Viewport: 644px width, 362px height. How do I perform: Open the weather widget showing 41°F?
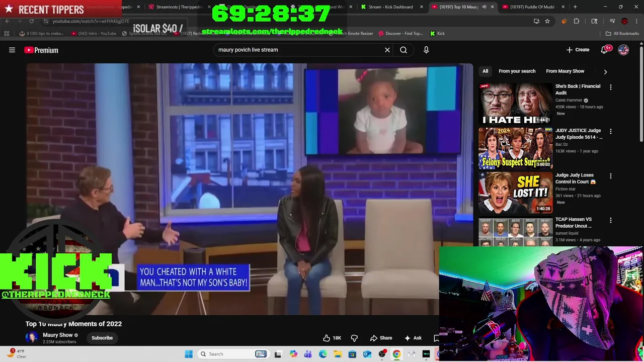pyautogui.click(x=16, y=354)
